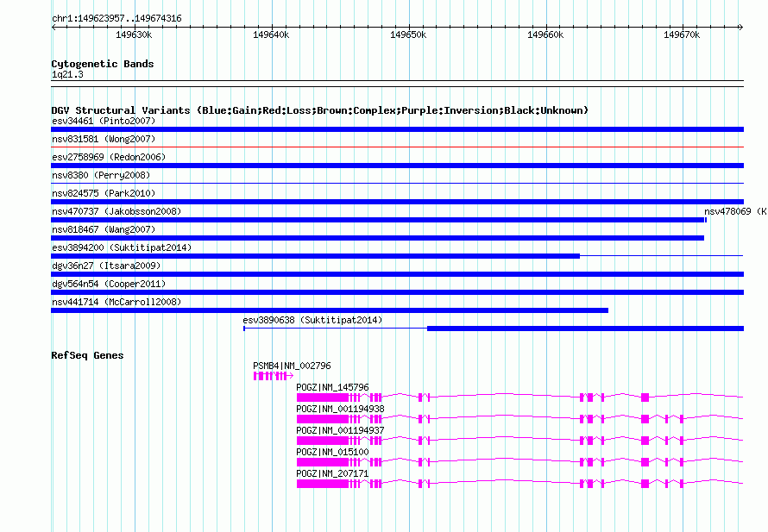Select esv3894200 (Suktitipat2014) label
The height and width of the screenshot is (532, 768).
(122, 247)
